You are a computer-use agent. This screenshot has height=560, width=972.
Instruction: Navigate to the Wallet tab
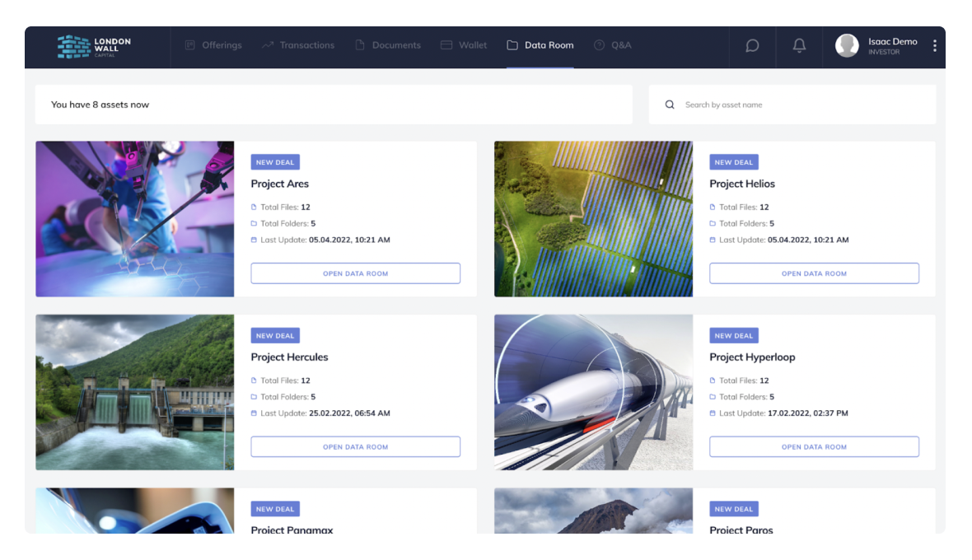click(464, 45)
